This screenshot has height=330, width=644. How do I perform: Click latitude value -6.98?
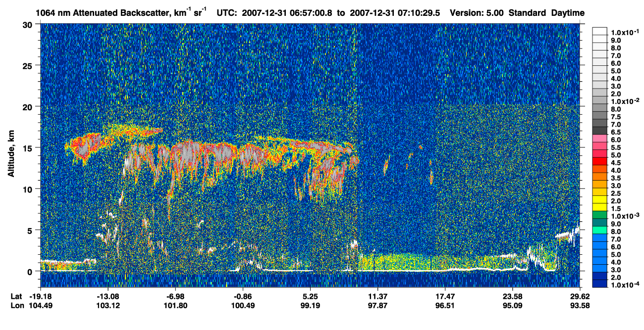176,296
